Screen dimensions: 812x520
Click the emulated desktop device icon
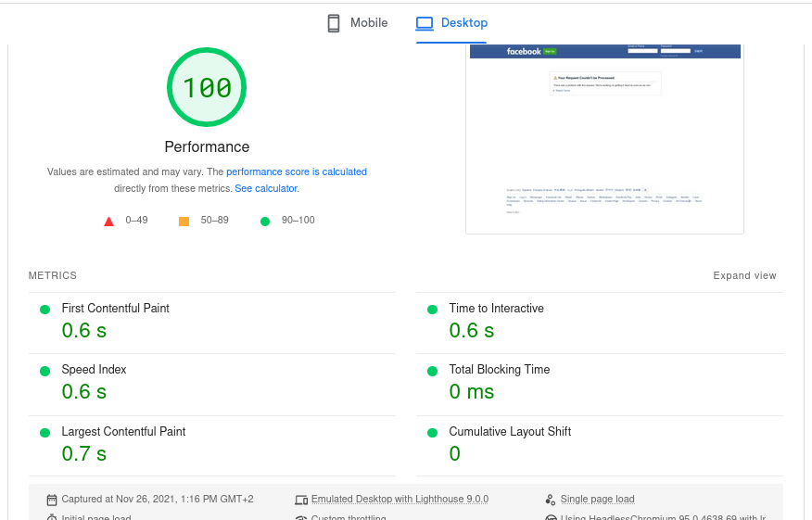tap(301, 500)
